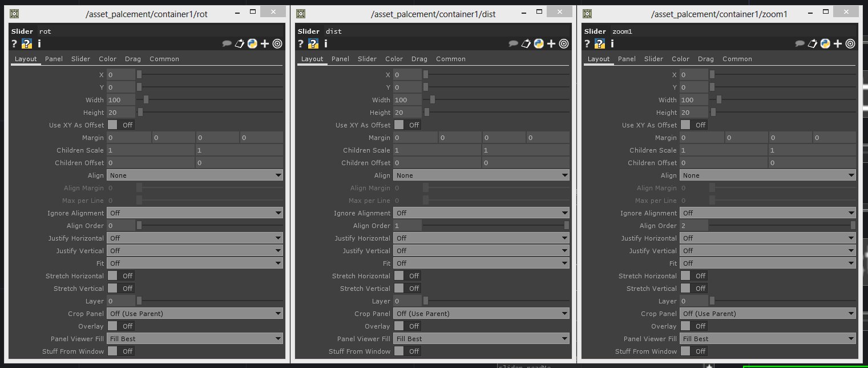Click the Python help icon in the rot window

click(27, 43)
